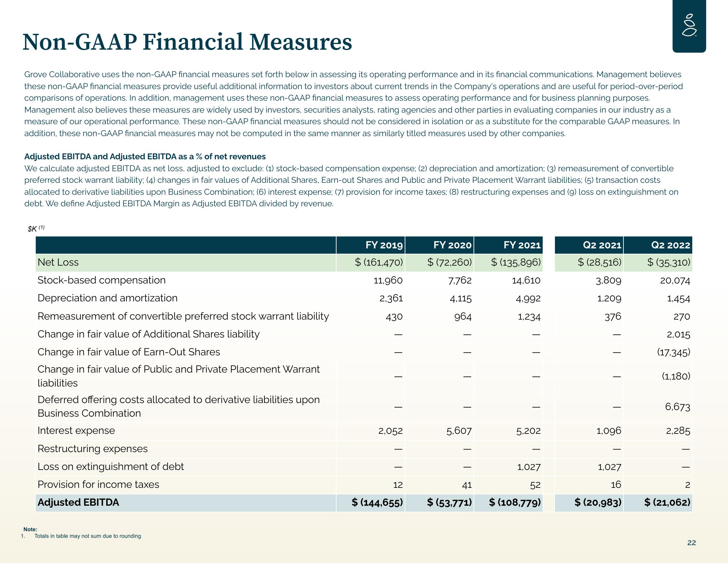Image resolution: width=728 pixels, height=563 pixels.
Task: Click stock-based compensation value 7,762
Action: pos(460,281)
